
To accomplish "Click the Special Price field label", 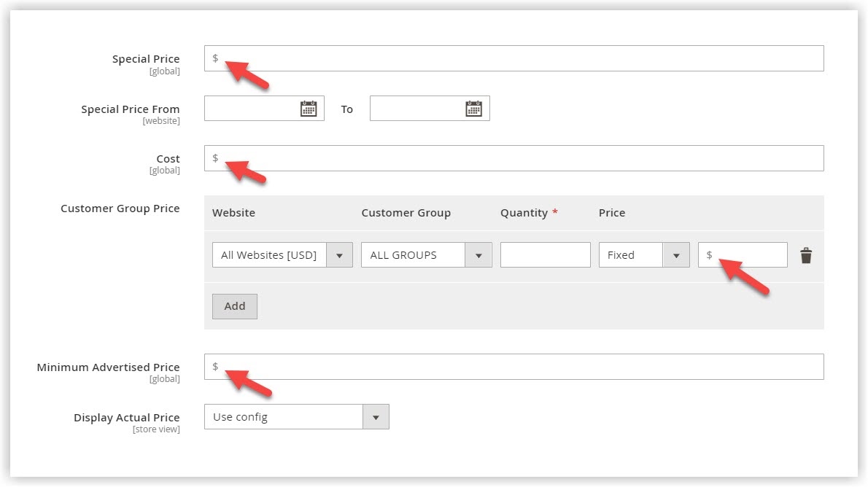I will tap(146, 59).
